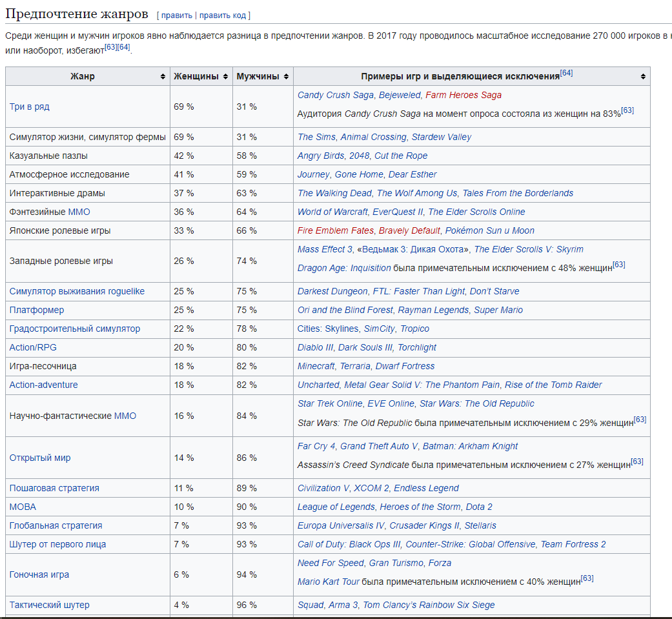672x619 pixels.
Task: Open 'Гоночная игра' genre link
Action: coord(39,575)
